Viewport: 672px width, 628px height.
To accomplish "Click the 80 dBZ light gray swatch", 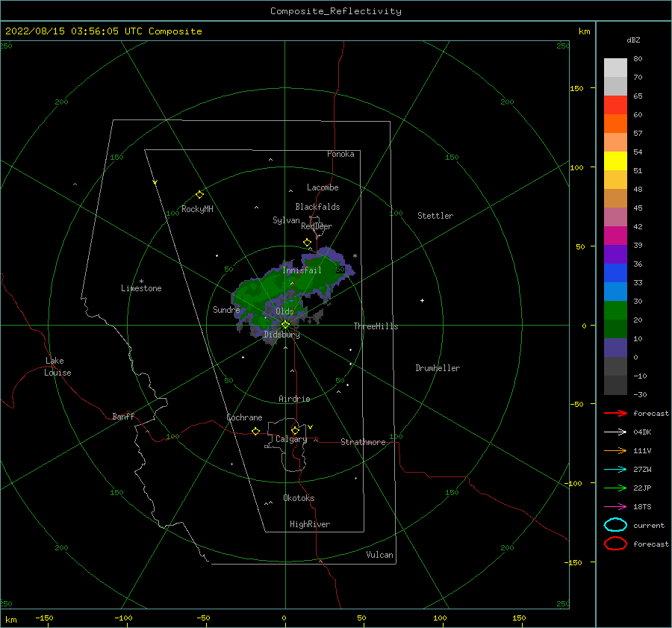I will point(615,68).
